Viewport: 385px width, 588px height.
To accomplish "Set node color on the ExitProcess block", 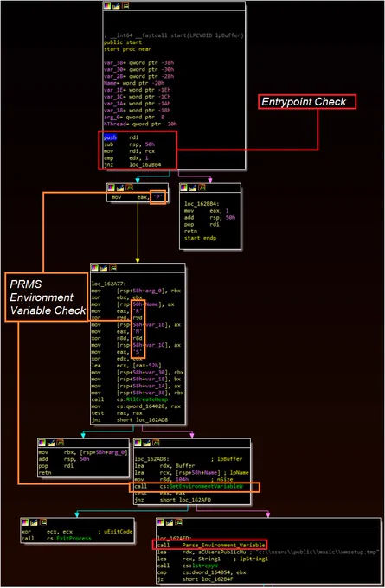I will (25, 522).
